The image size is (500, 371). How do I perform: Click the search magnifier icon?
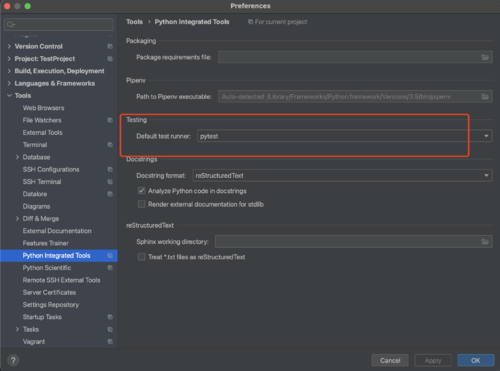pyautogui.click(x=11, y=24)
